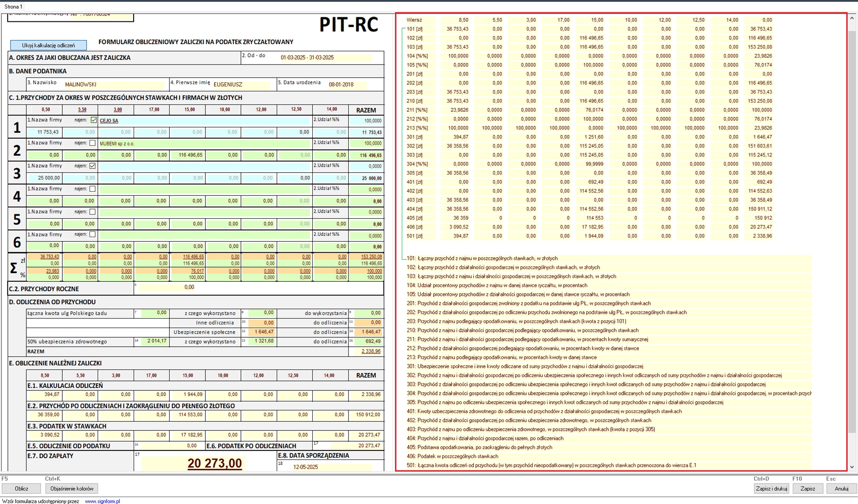Uncheck the najem checkbox for firm 1
Screen dimensions: 858x504
click(94, 120)
